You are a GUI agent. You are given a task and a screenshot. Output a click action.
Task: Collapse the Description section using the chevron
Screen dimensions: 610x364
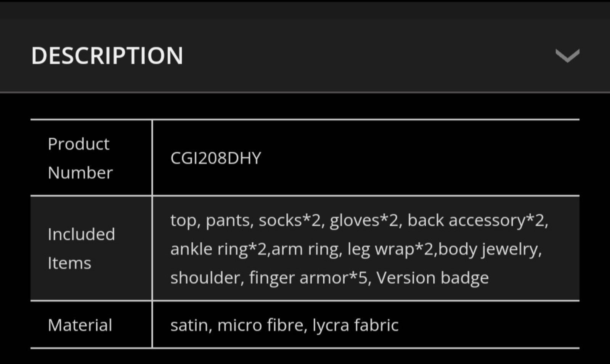pos(567,56)
